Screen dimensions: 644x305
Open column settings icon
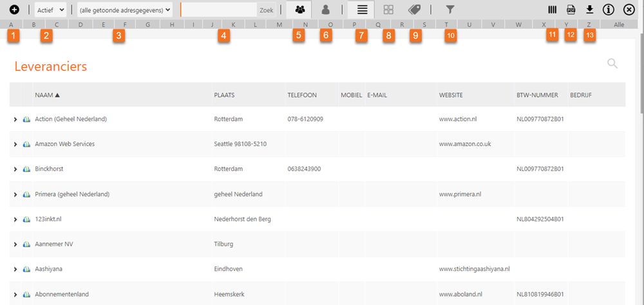(553, 10)
